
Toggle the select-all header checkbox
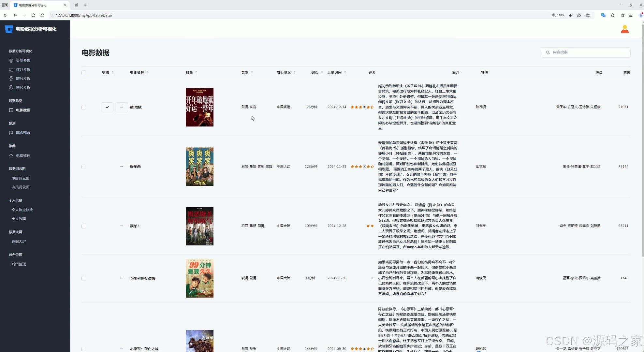[x=84, y=73]
